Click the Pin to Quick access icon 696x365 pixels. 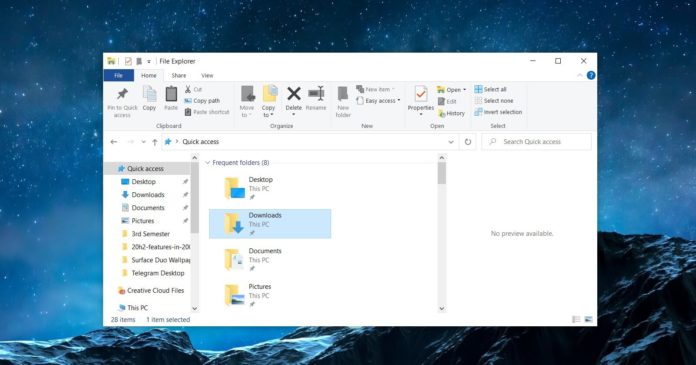pyautogui.click(x=122, y=94)
